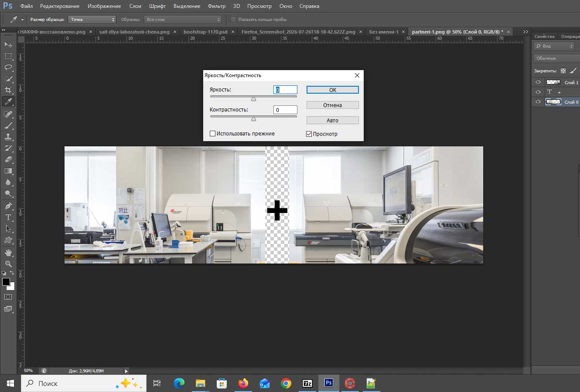
Task: Select the Move tool
Action: (x=8, y=44)
